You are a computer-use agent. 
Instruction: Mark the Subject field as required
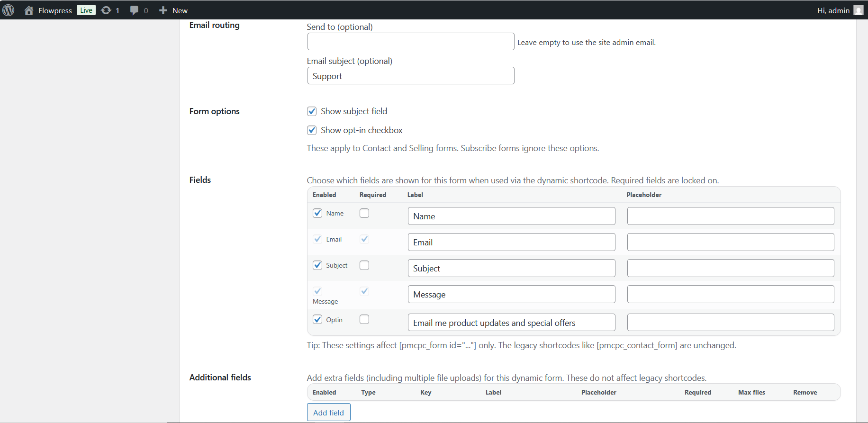click(364, 265)
